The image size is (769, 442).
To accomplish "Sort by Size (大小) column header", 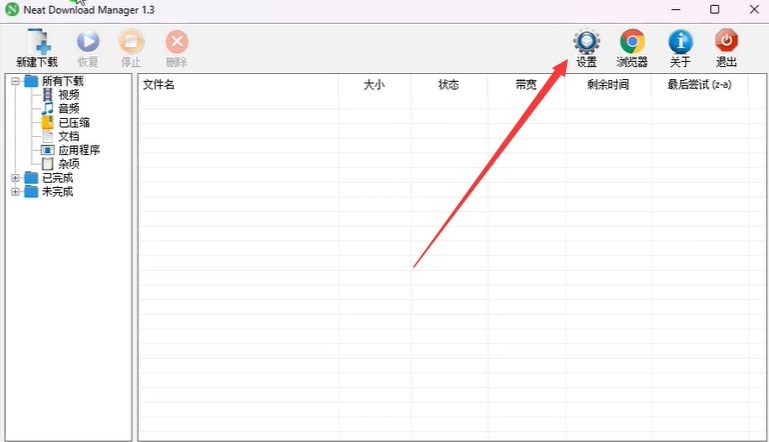I will (x=374, y=84).
